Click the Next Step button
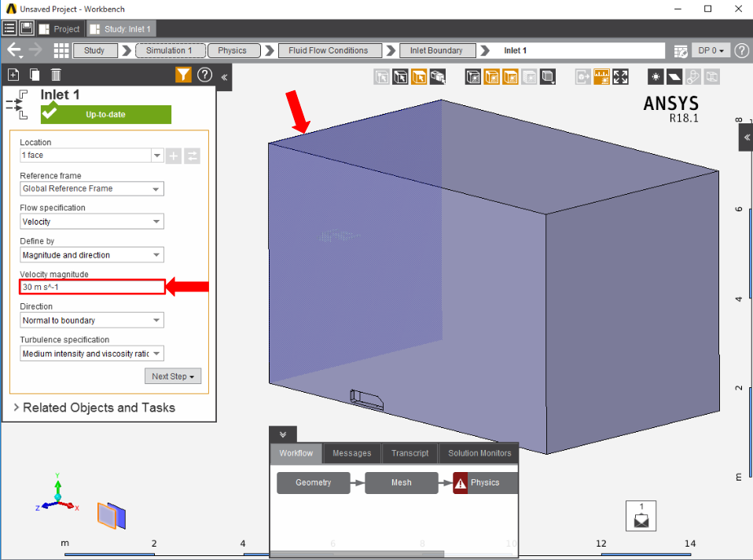The height and width of the screenshot is (560, 753). tap(173, 376)
